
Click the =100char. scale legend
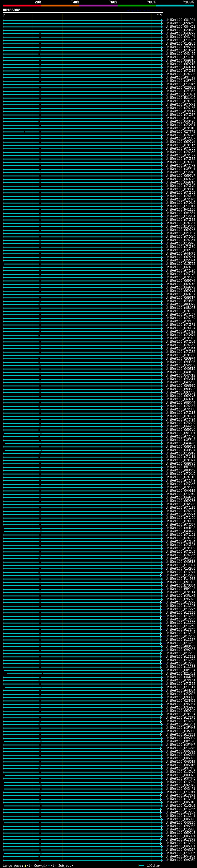(x=150, y=865)
